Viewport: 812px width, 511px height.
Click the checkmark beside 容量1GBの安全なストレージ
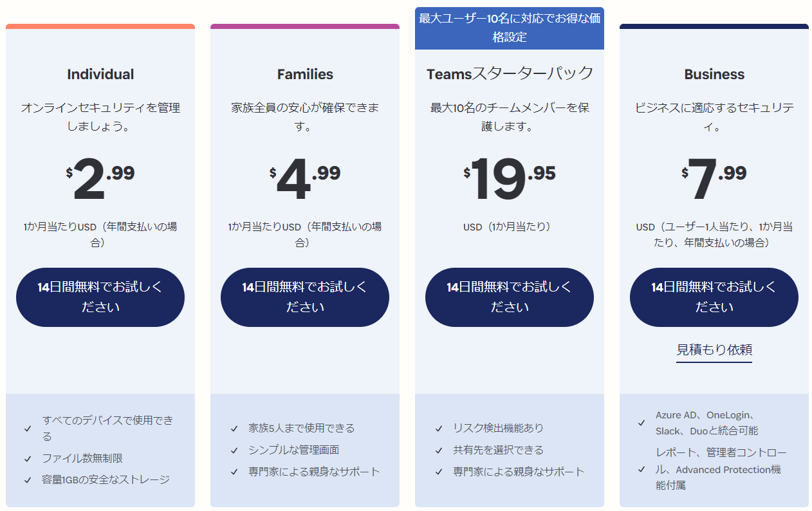tap(28, 479)
